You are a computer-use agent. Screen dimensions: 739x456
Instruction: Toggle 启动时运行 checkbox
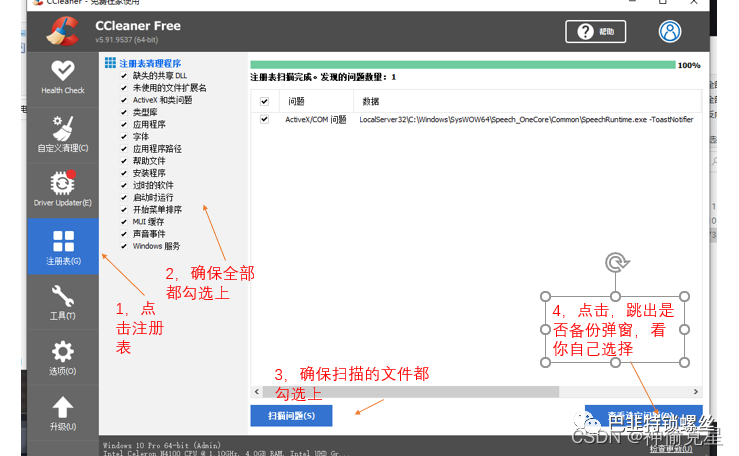tap(124, 197)
